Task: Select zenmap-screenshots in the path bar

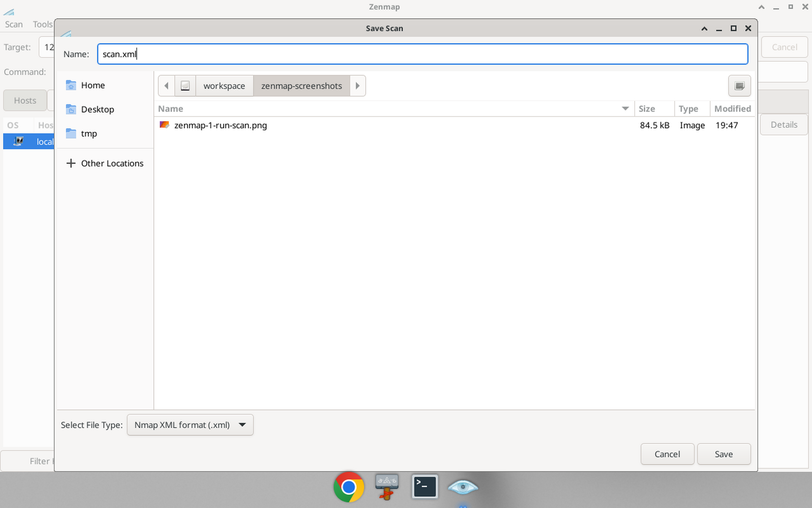Action: [x=302, y=86]
